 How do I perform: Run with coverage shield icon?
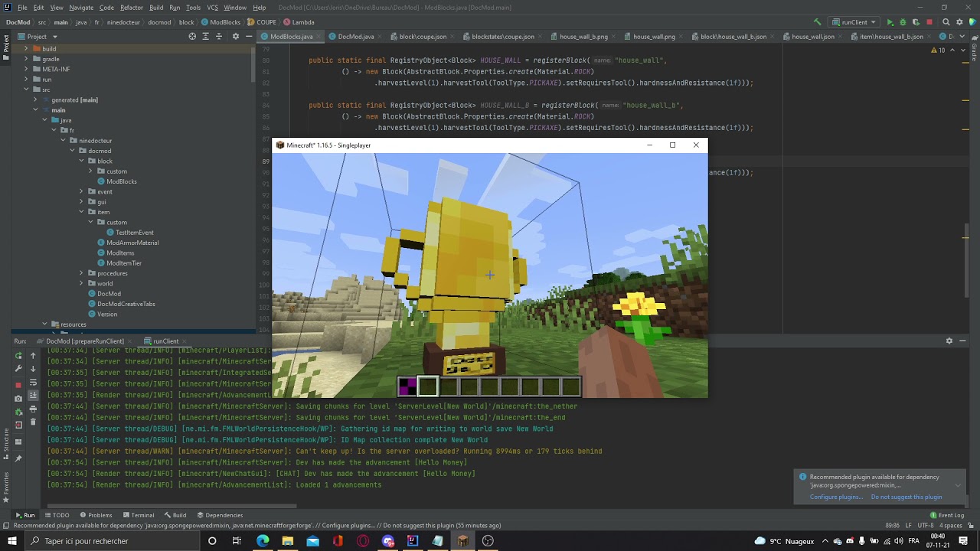pos(916,22)
